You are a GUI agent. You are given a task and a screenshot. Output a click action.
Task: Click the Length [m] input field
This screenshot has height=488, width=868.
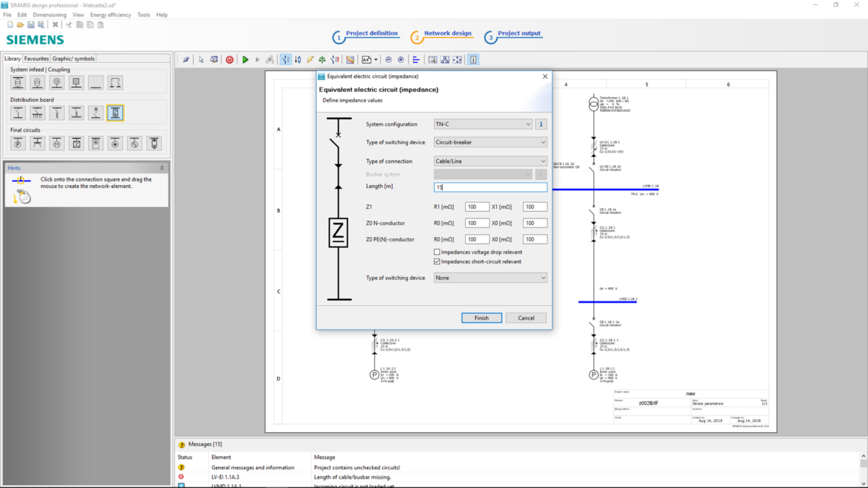[490, 187]
